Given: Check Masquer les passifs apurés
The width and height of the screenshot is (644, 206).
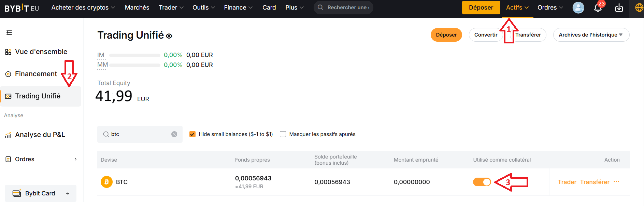Looking at the screenshot, I should (x=283, y=134).
